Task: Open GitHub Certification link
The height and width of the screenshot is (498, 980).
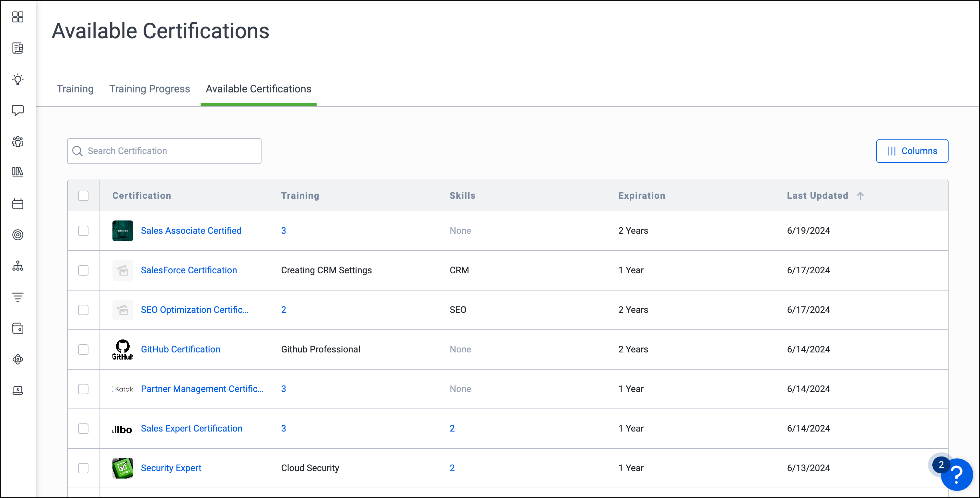Action: pos(180,350)
